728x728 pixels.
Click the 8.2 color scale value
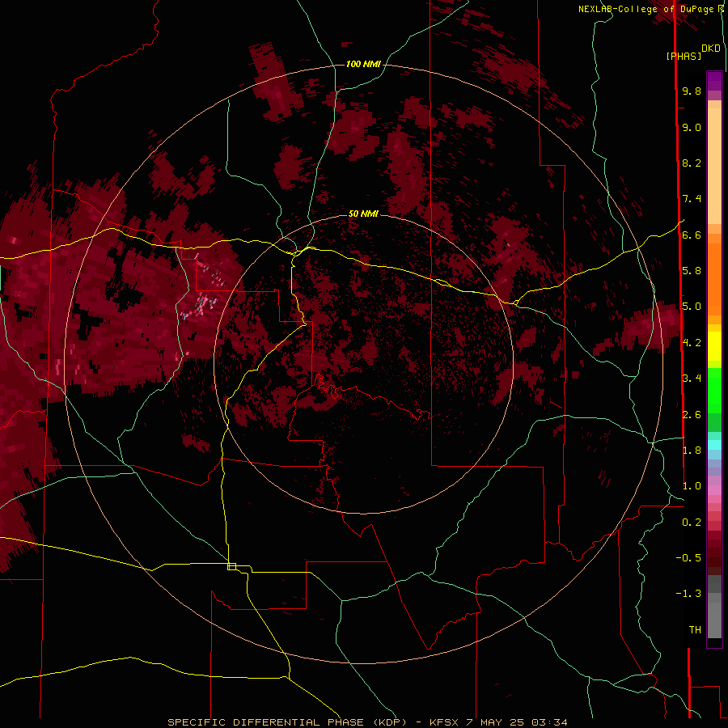692,163
